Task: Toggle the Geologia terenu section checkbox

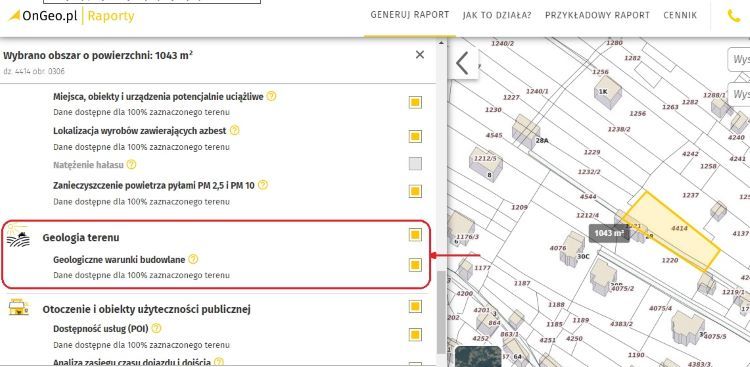Action: (x=415, y=235)
